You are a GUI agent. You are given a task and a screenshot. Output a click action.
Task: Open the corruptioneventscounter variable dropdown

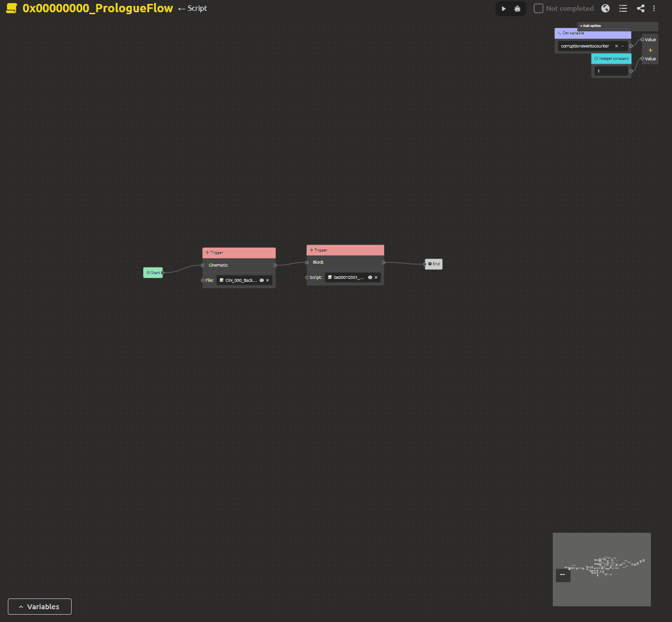623,46
